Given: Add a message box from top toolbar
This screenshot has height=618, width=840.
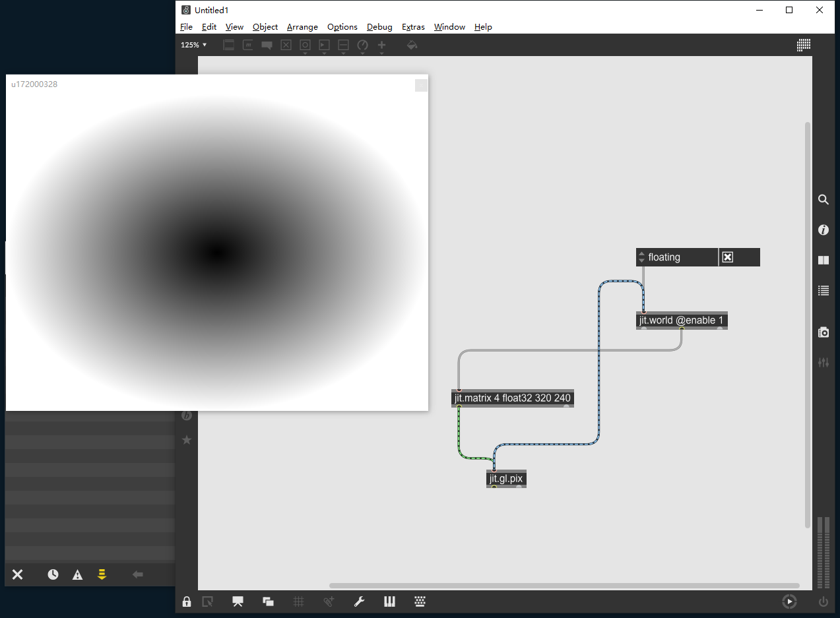Looking at the screenshot, I should tap(248, 46).
